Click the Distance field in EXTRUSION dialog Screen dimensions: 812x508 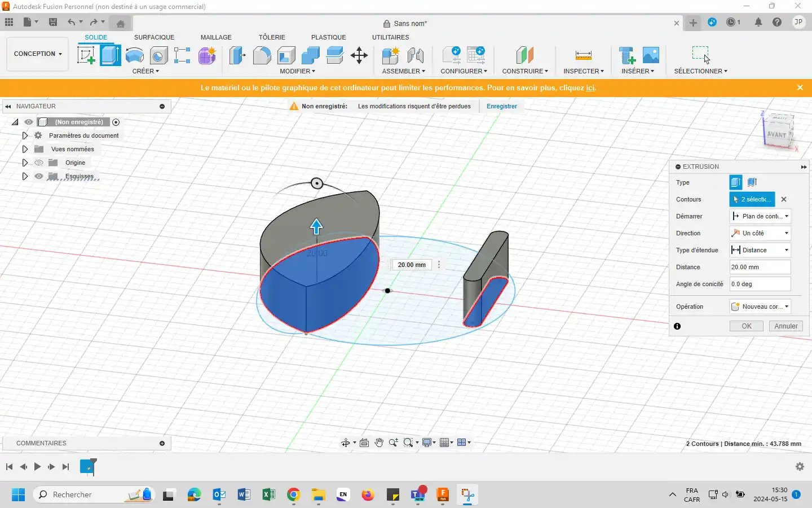760,267
